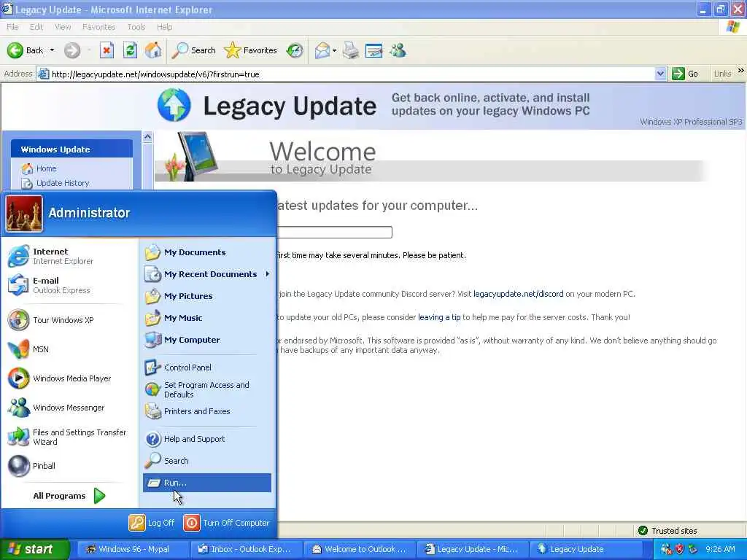
Task: Click the start button
Action: [34, 549]
